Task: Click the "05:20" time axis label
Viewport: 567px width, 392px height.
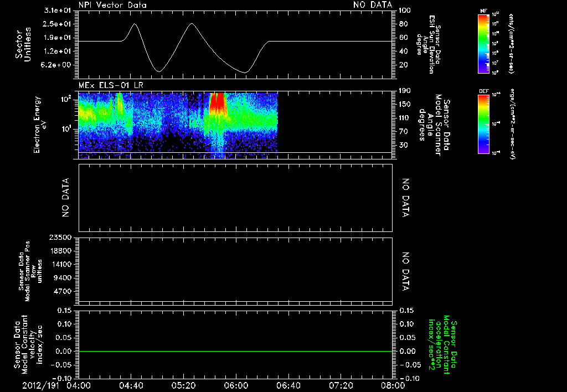Action: [x=183, y=385]
